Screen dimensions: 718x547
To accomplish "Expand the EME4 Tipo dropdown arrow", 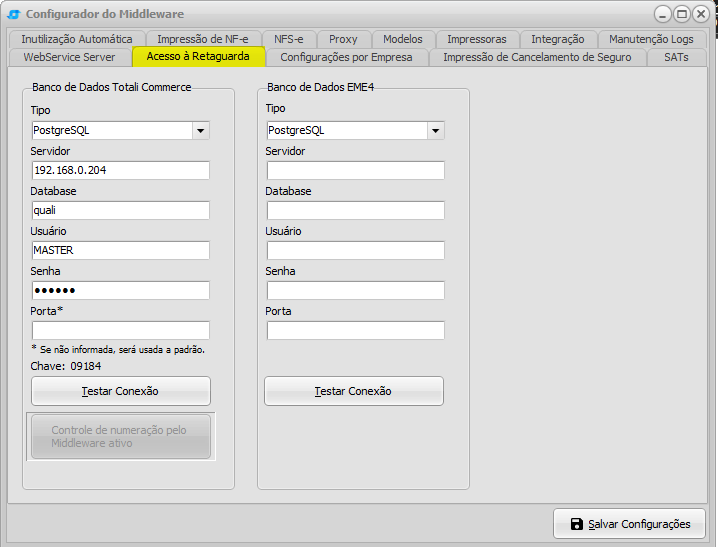I will point(435,130).
